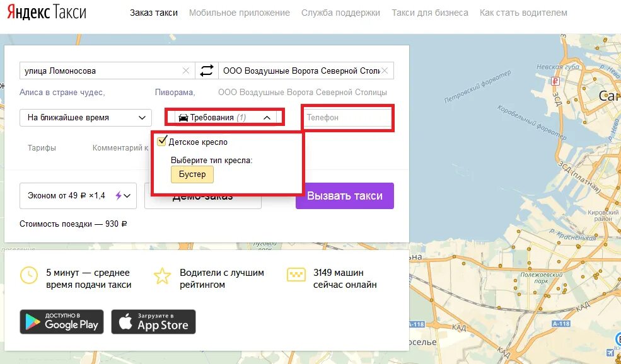Choose suggestion Пиворама
Viewport: 621px width, 364px height.
(175, 92)
